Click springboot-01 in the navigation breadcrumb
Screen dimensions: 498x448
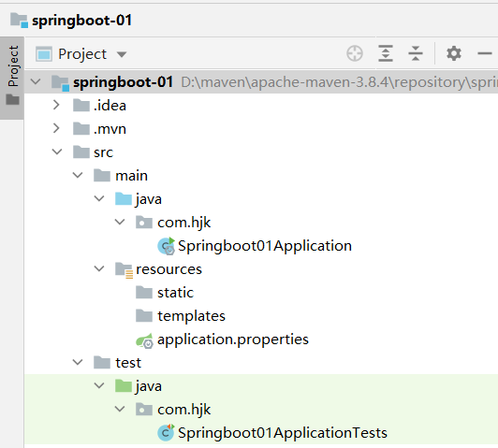(x=81, y=21)
